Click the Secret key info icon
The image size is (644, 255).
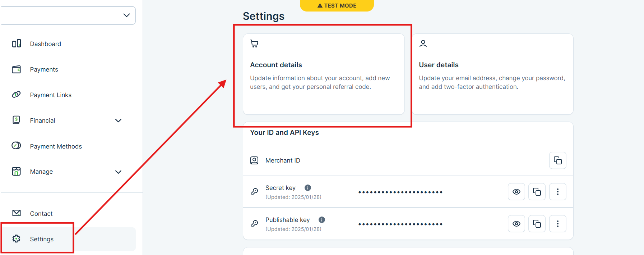[x=308, y=188]
